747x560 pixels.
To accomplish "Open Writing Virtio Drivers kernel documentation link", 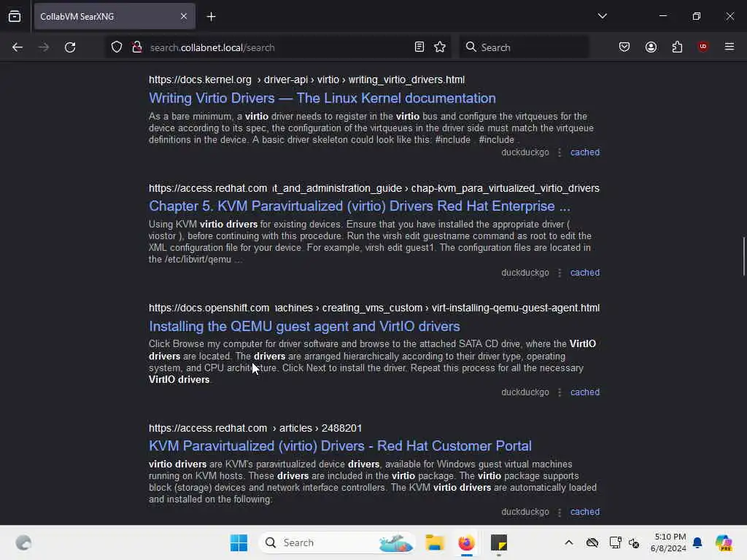I will pyautogui.click(x=322, y=98).
